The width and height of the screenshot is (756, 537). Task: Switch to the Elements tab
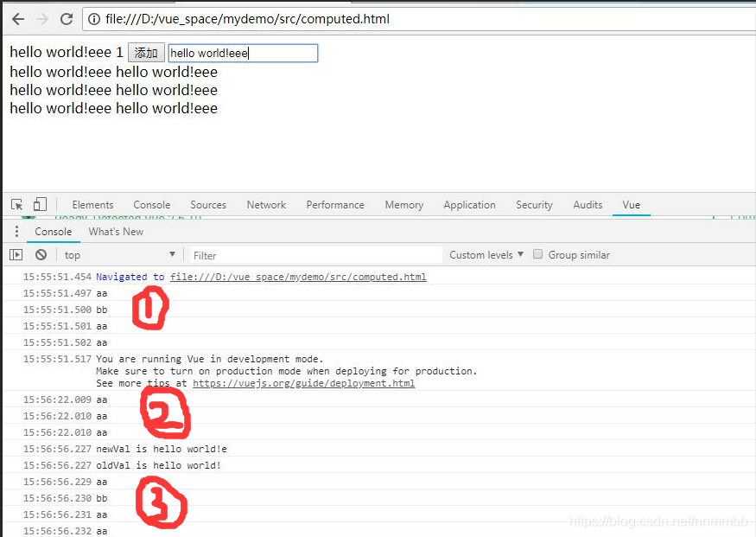(92, 205)
